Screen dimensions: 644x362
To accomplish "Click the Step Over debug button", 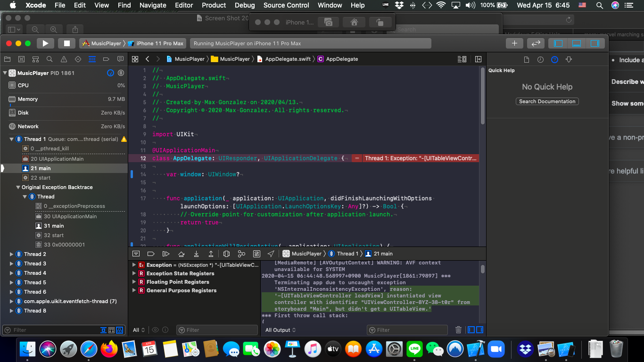I will (181, 254).
